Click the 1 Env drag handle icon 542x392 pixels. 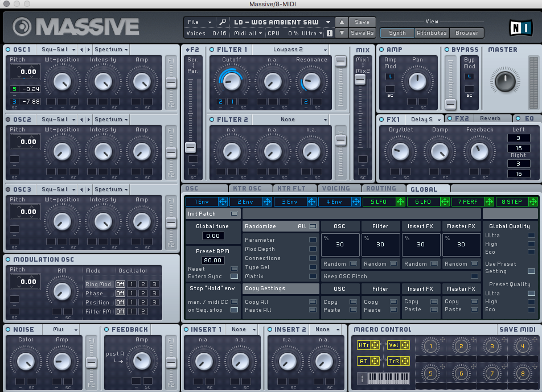click(x=223, y=201)
